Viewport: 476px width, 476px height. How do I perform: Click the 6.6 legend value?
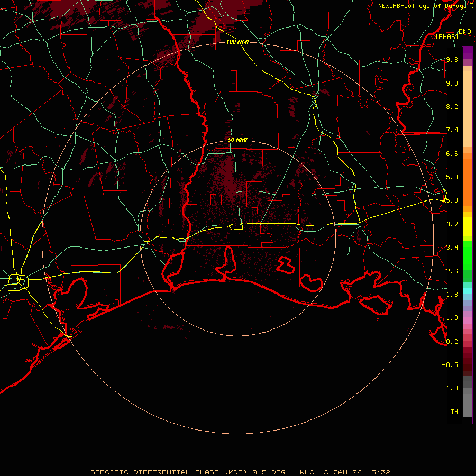point(452,153)
